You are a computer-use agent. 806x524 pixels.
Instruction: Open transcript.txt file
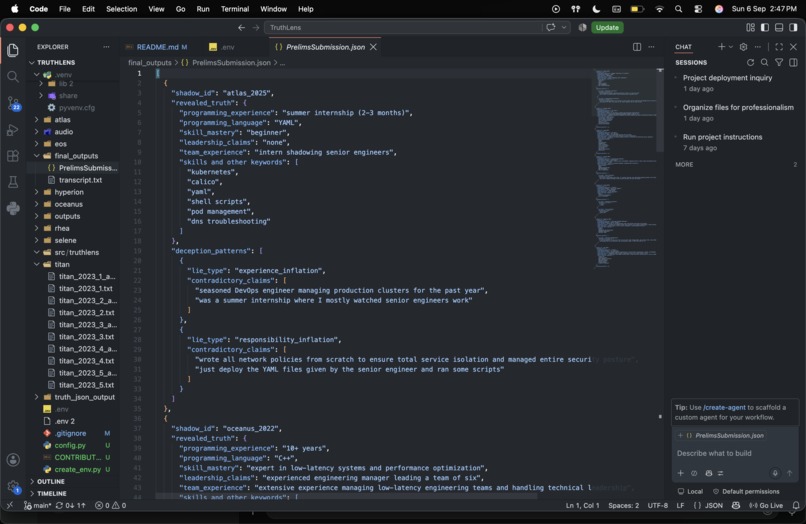coord(80,180)
